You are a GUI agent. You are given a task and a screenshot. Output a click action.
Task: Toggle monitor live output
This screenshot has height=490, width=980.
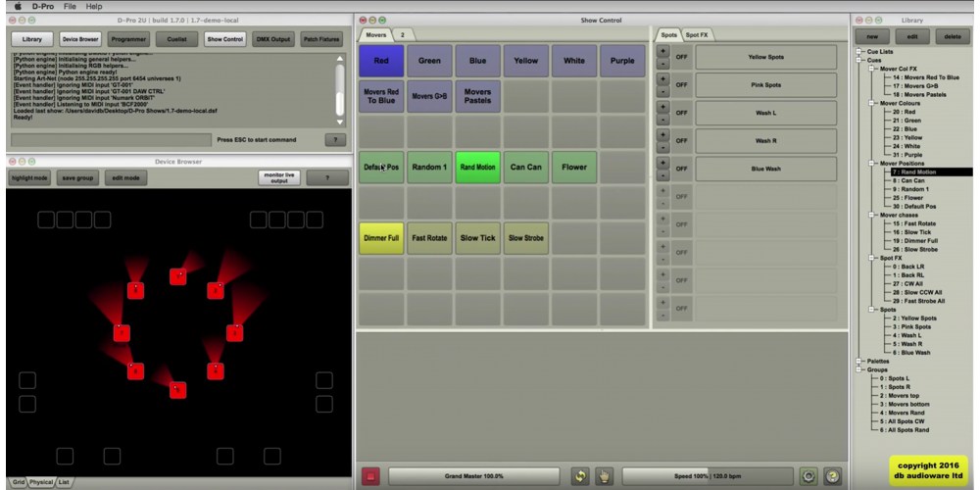278,178
